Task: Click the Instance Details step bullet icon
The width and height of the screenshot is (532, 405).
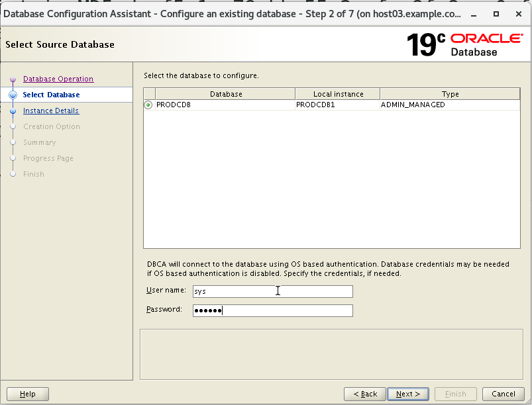Action: click(x=13, y=111)
